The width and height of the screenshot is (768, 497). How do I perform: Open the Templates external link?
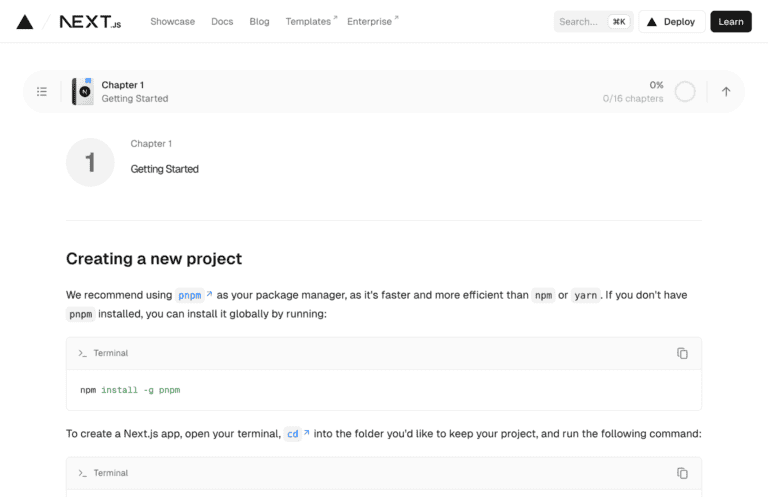point(310,22)
